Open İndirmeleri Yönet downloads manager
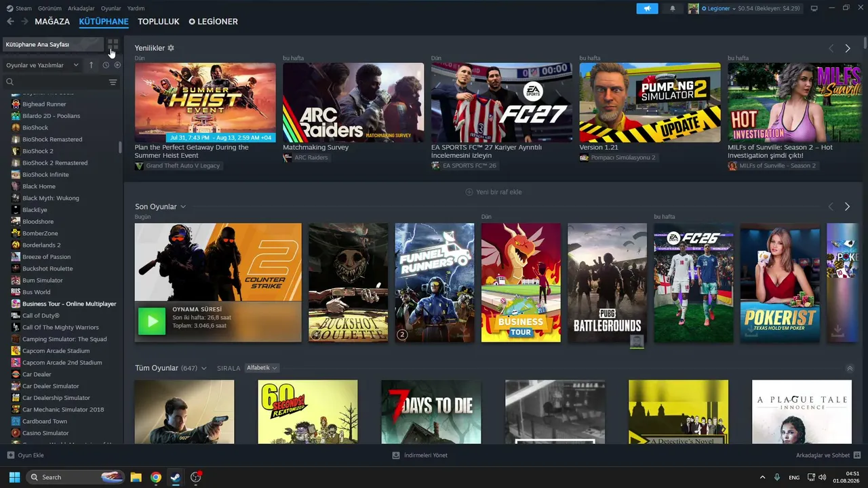This screenshot has height=488, width=868. point(420,455)
